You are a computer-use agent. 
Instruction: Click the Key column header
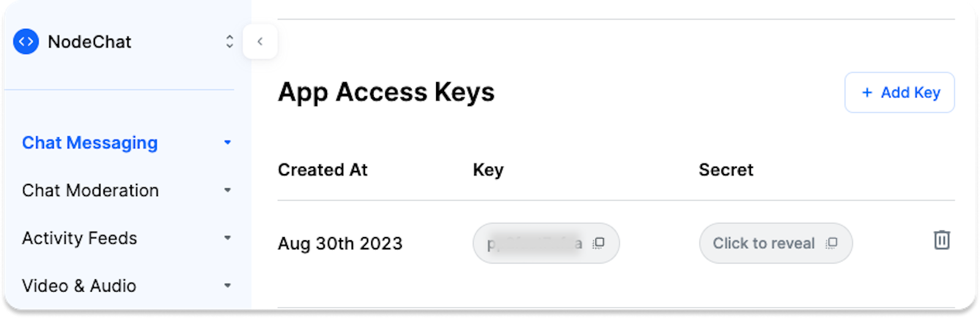coord(488,170)
